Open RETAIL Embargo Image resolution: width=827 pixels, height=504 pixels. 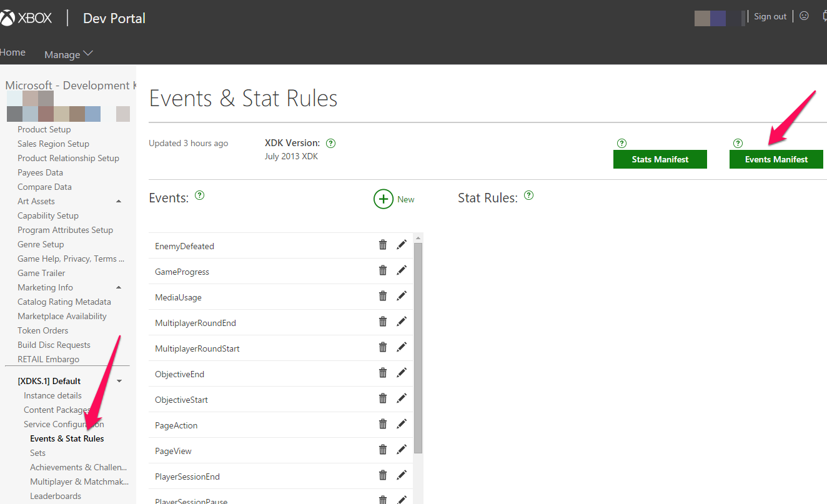[x=49, y=359]
